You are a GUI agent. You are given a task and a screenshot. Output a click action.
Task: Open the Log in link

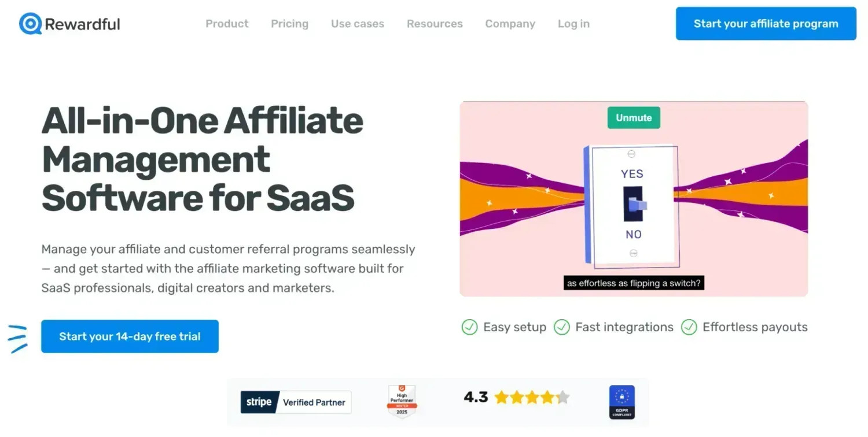pyautogui.click(x=573, y=24)
